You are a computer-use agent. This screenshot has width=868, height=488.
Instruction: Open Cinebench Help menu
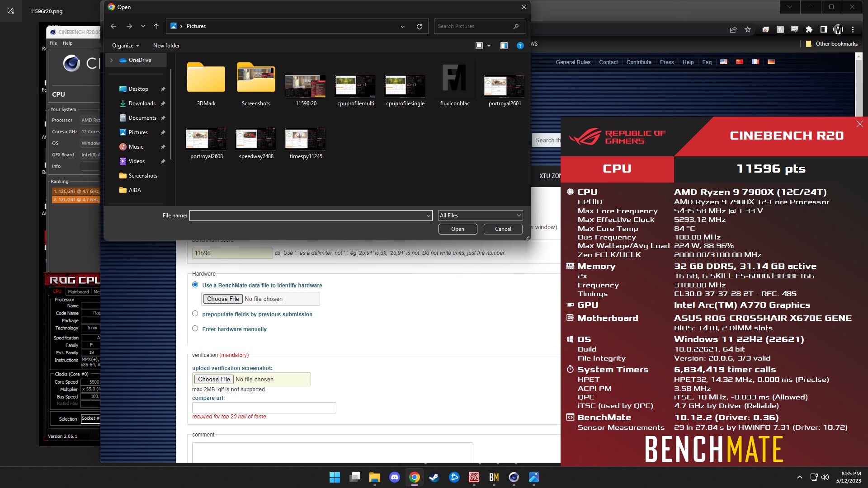[67, 43]
